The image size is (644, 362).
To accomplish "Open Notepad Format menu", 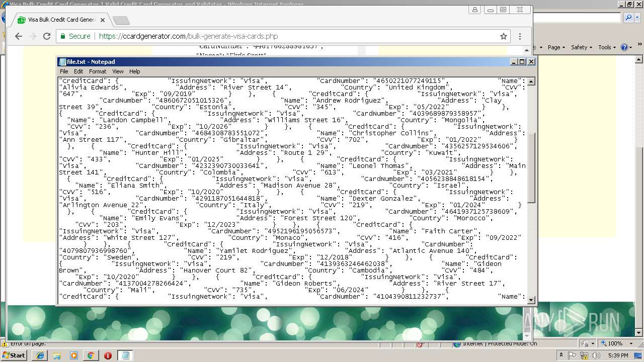I will [x=98, y=71].
